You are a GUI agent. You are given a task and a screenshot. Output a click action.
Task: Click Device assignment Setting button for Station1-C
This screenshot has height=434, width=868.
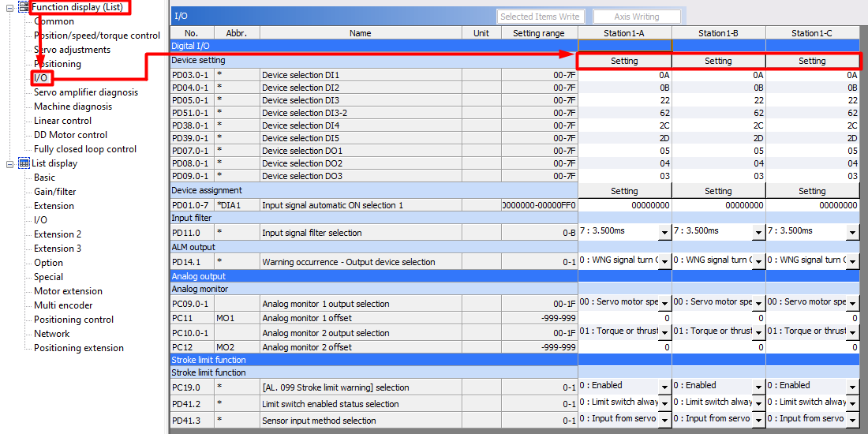tap(813, 191)
